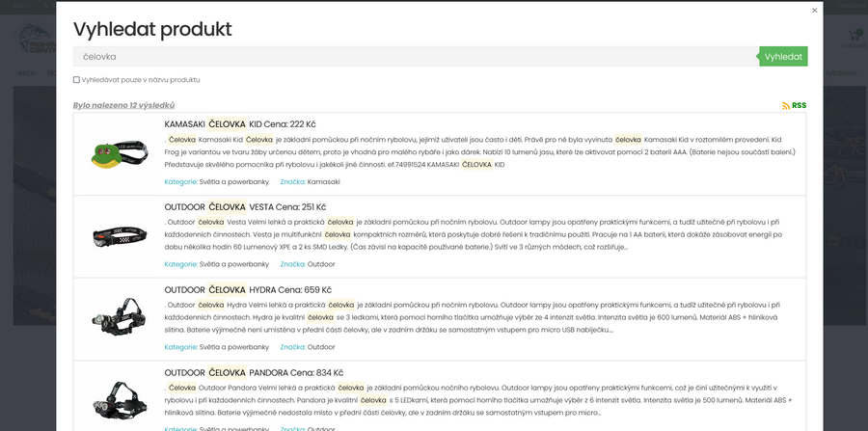Open the Outdoor Vesta headlamp image
This screenshot has width=868, height=431.
[119, 235]
